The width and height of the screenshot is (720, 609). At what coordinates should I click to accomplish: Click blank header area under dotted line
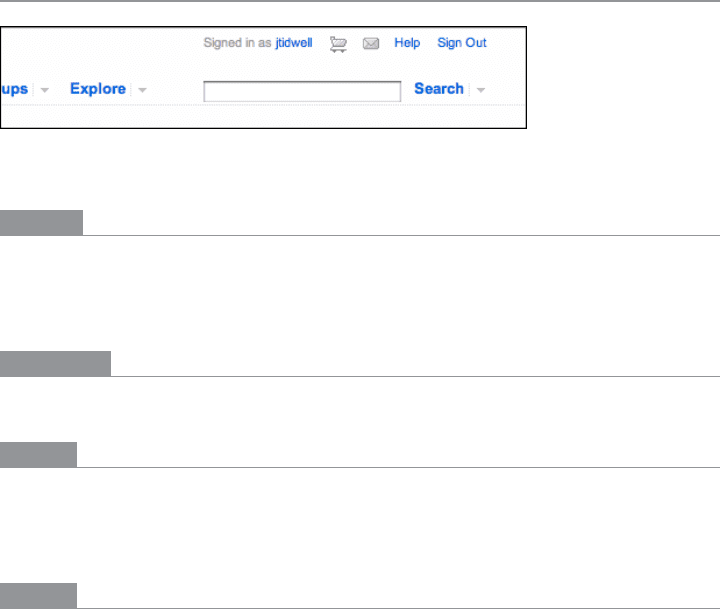(x=263, y=117)
